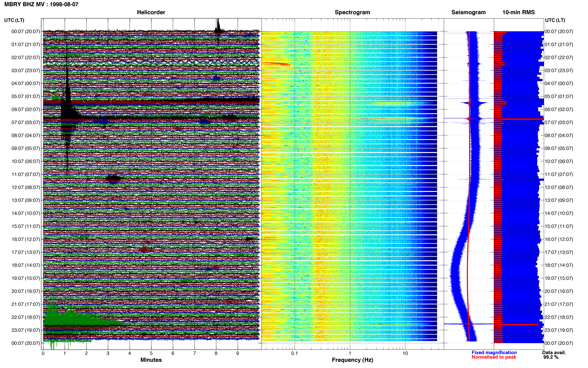Image resolution: width=588 pixels, height=368 pixels.
Task: Click the Data avail. 99.2 % text
Action: pos(554,355)
